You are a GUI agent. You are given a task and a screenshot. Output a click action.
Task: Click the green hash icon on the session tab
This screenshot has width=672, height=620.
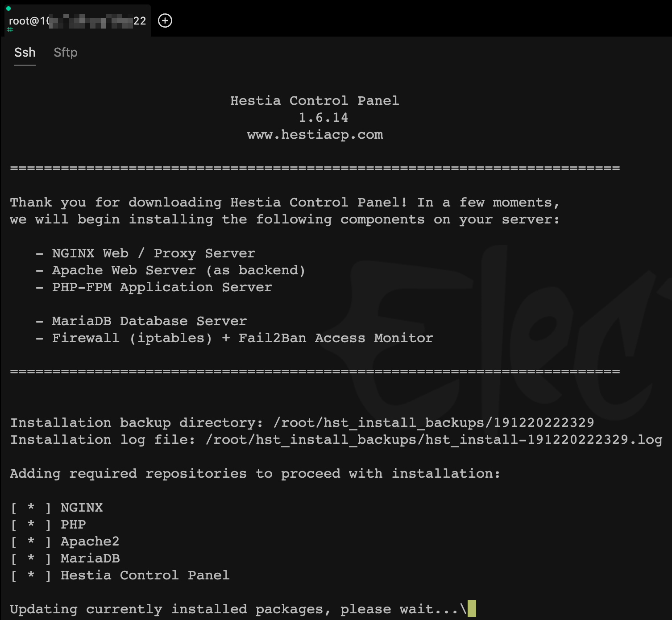coord(10,30)
